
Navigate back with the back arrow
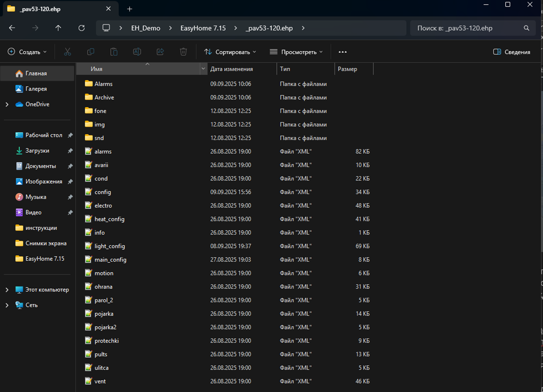pos(12,28)
